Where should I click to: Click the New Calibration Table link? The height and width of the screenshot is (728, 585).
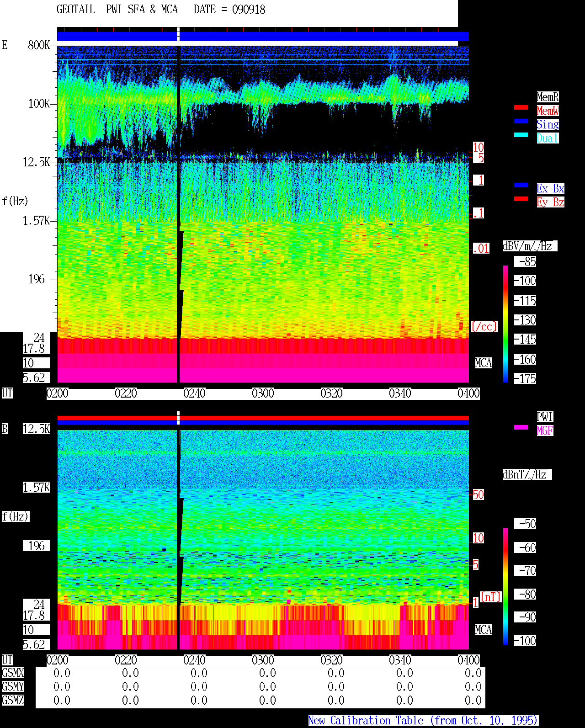[423, 721]
